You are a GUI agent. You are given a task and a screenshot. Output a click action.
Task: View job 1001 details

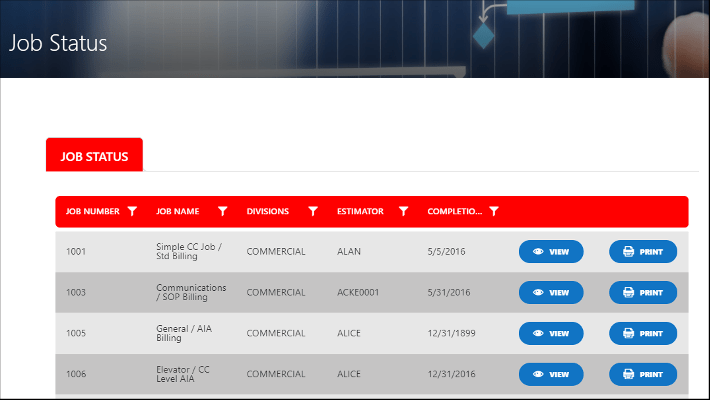tap(551, 251)
